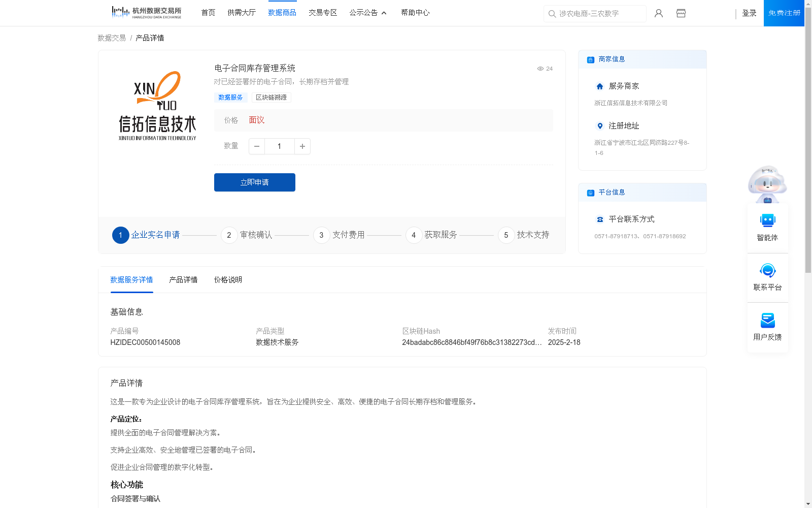Image resolution: width=812 pixels, height=508 pixels.
Task: Open the 智能体 robot assistant icon
Action: click(768, 220)
